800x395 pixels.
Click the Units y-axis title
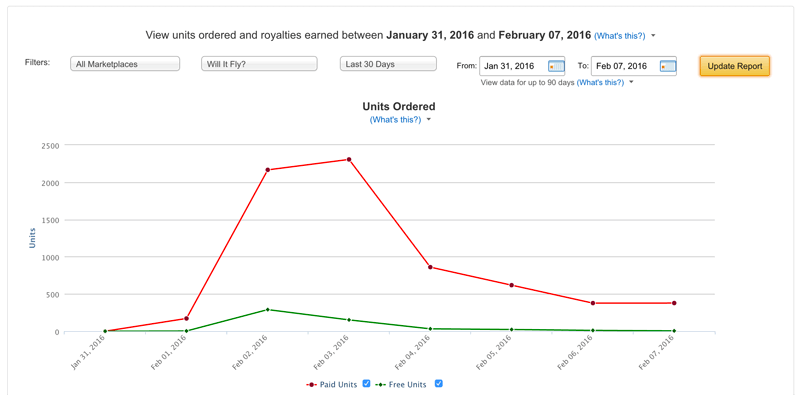coord(32,238)
